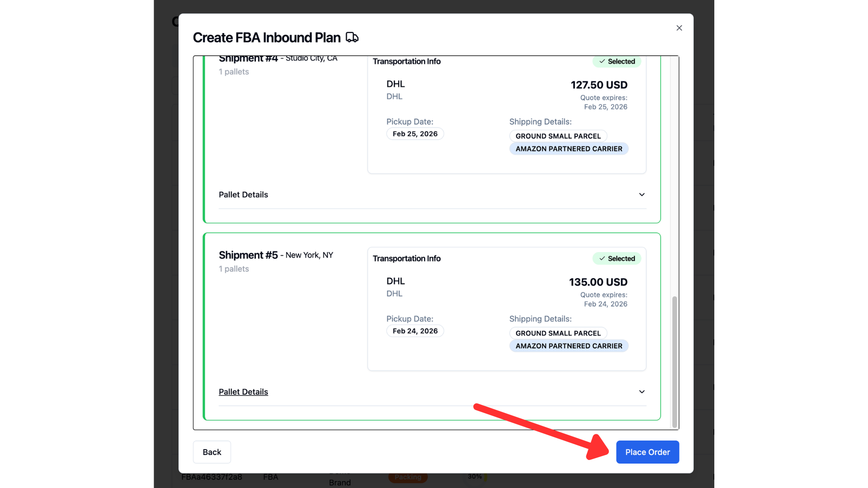Open the underlined Pallet Details link
This screenshot has height=488, width=868.
243,392
